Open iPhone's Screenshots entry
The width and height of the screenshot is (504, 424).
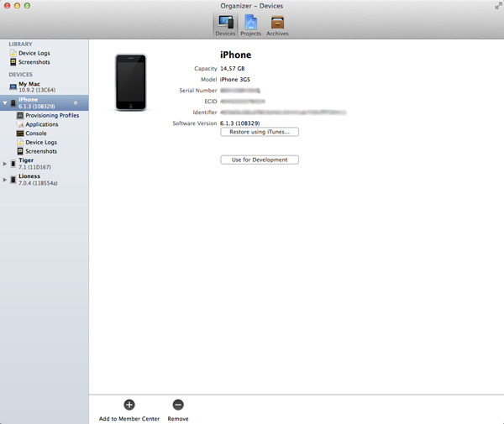(41, 151)
